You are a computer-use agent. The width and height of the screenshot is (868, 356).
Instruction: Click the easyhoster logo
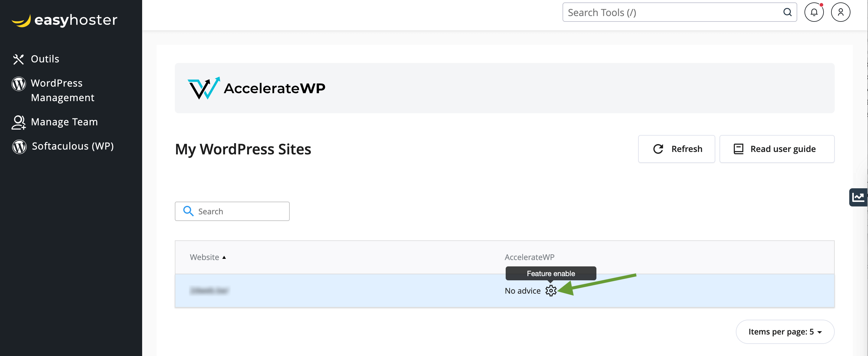[x=64, y=20]
